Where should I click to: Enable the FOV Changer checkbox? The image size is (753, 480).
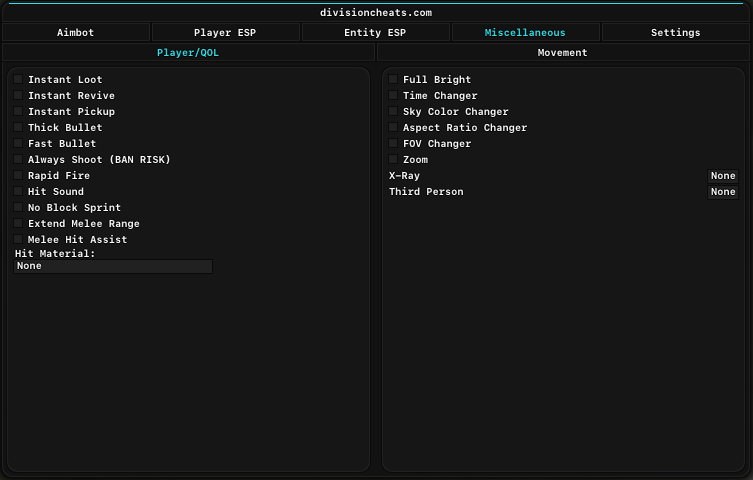(x=394, y=143)
